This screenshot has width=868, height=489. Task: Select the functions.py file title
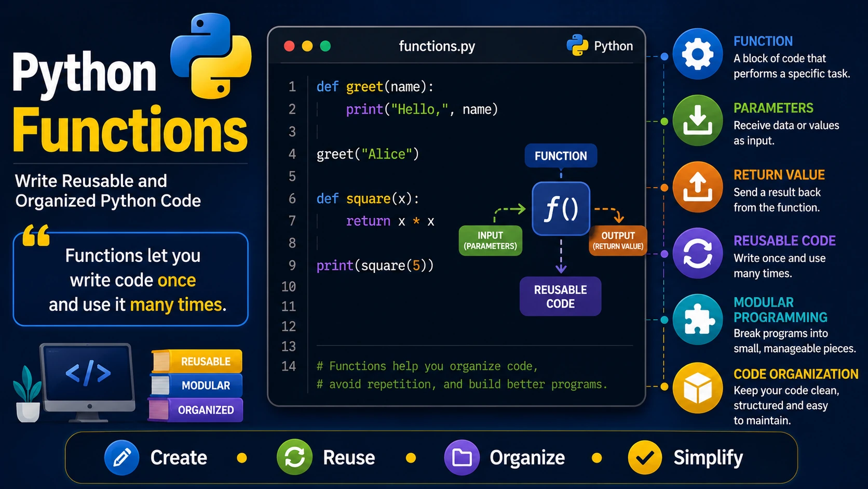click(437, 46)
